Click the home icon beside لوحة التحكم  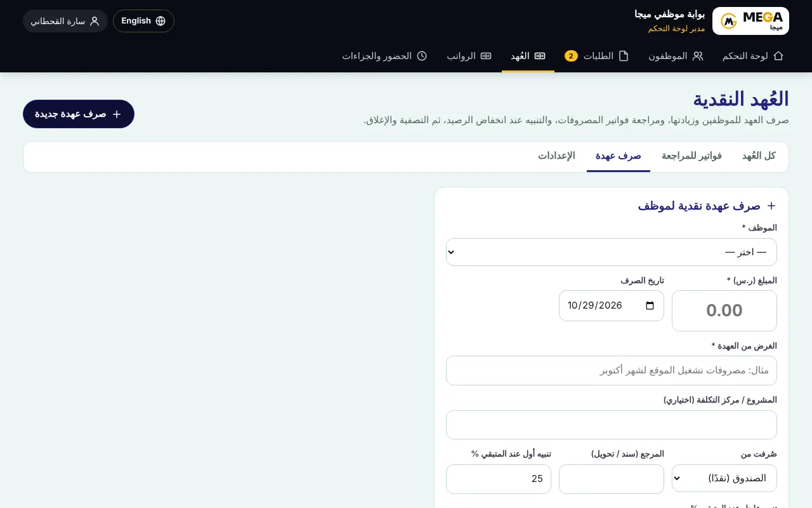[778, 56]
